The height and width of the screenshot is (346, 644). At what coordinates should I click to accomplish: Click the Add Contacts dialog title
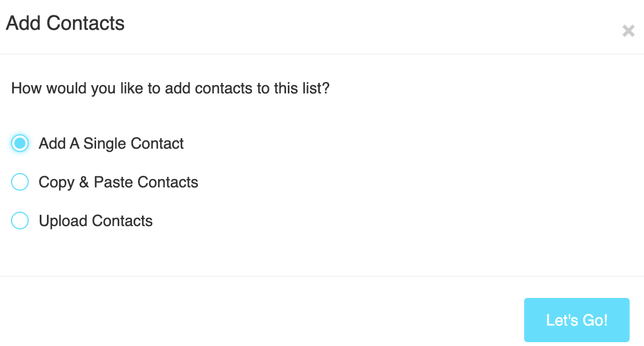pos(65,23)
